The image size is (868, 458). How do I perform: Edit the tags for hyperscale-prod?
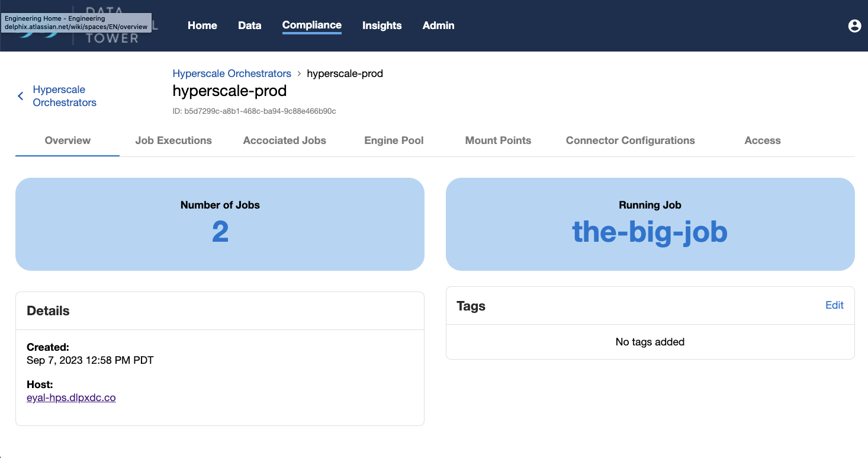[x=834, y=305]
